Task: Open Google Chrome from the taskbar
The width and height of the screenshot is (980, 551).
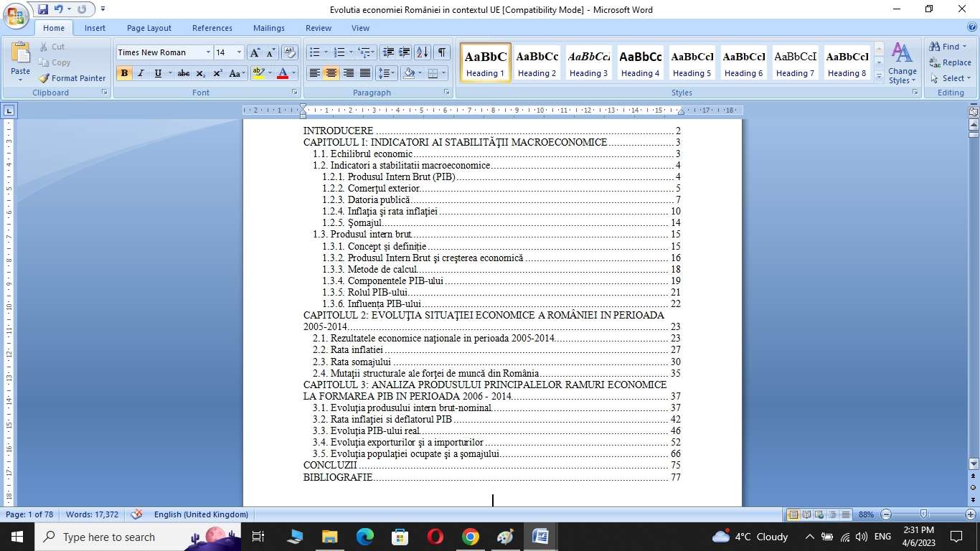Action: [471, 537]
